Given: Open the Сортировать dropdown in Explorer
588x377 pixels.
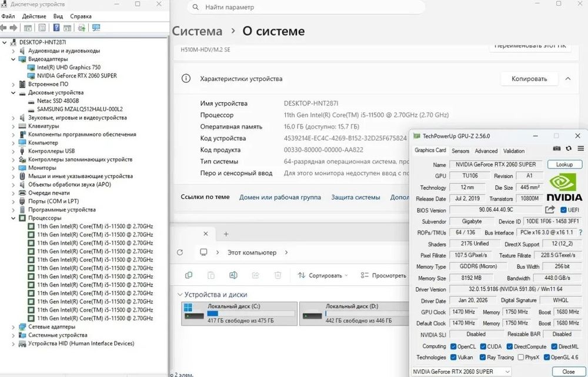Looking at the screenshot, I should (x=323, y=275).
